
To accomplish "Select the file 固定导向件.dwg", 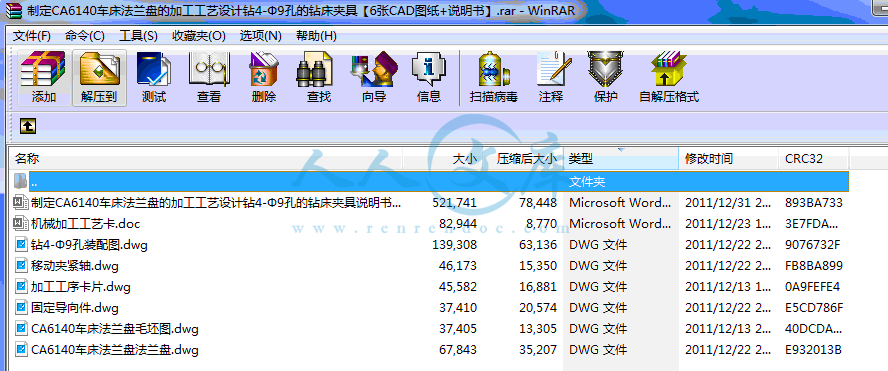I will point(75,308).
